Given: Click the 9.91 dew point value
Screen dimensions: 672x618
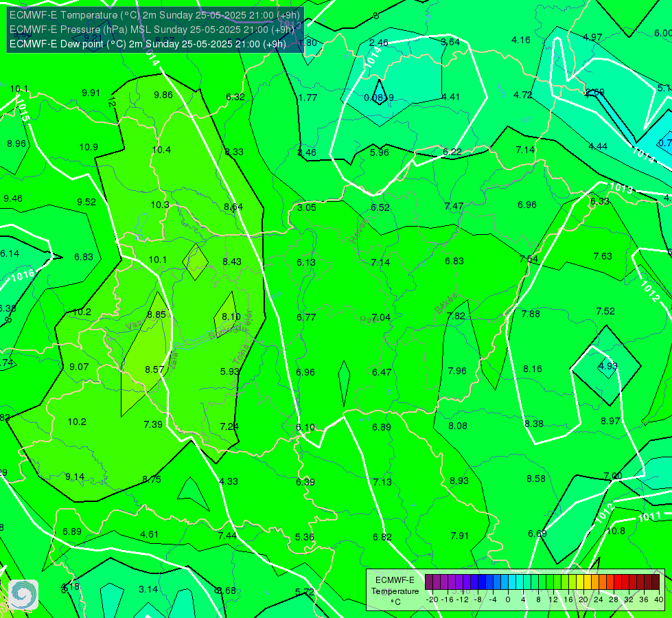Looking at the screenshot, I should click(91, 93).
